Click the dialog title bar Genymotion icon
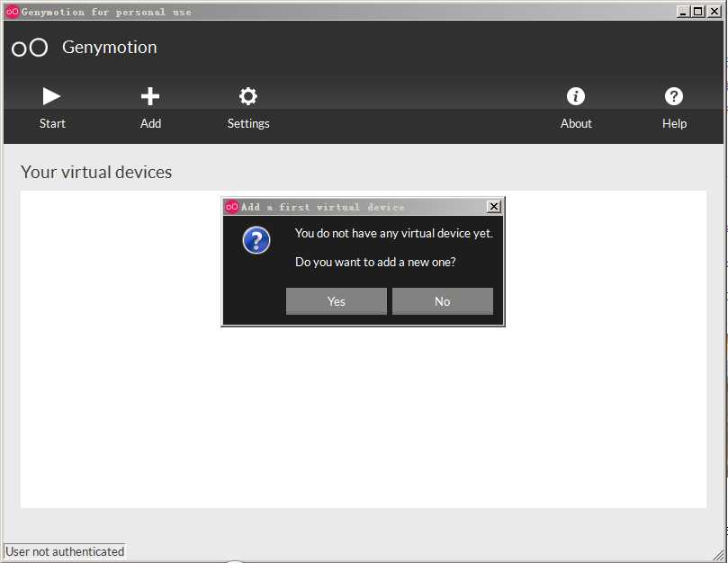The width and height of the screenshot is (728, 563). 231,207
